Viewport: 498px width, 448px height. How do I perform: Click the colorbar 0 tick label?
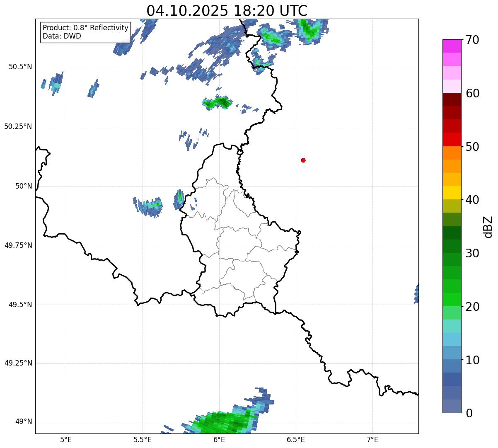469,413
